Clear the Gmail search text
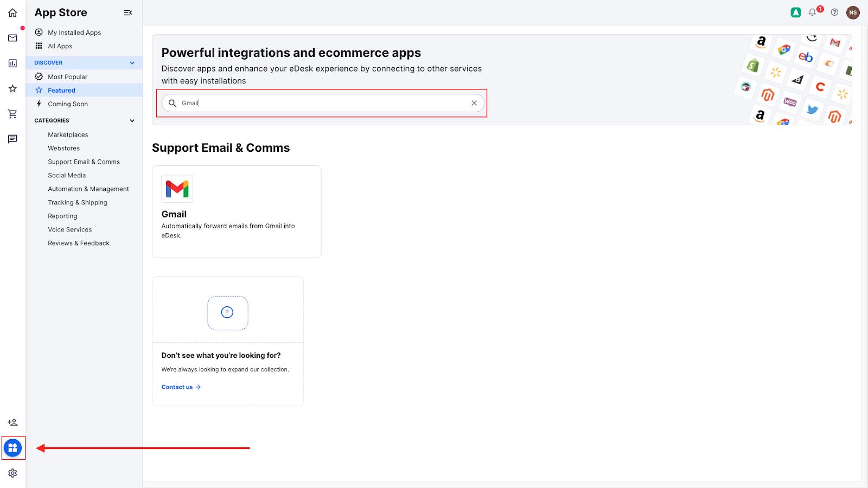The width and height of the screenshot is (868, 488). [x=474, y=103]
